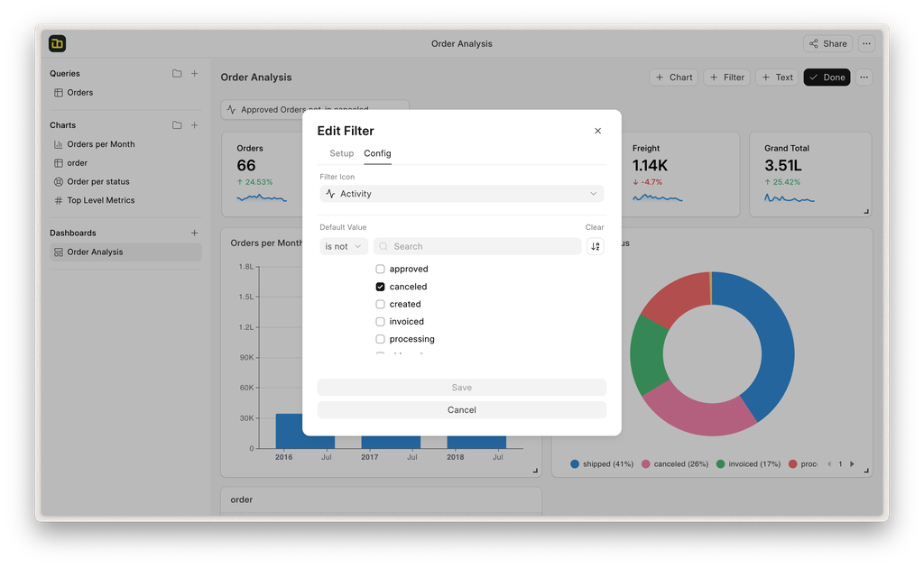
Task: Expand the 'is not' operator dropdown
Action: click(343, 246)
